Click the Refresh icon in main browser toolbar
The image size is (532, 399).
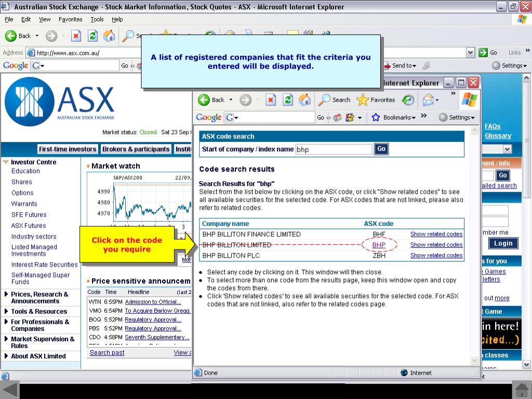(x=92, y=36)
